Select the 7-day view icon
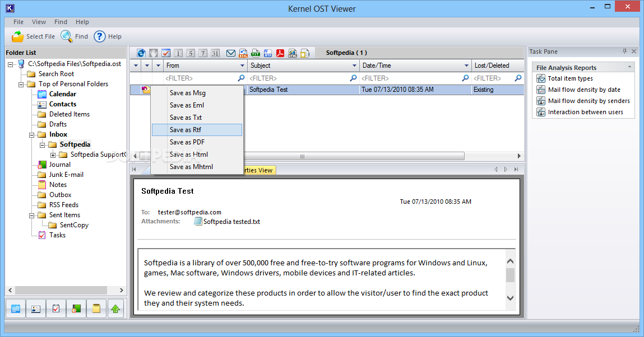 pos(203,53)
